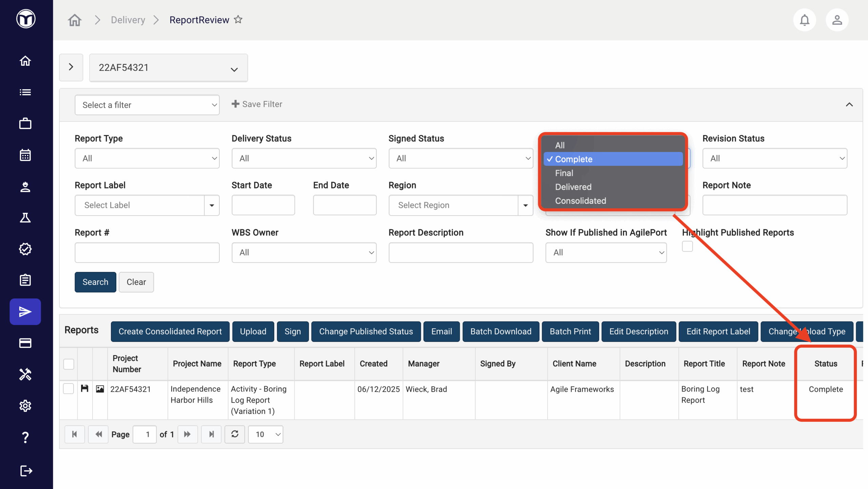Expand the Delivery Status dropdown

(x=304, y=158)
